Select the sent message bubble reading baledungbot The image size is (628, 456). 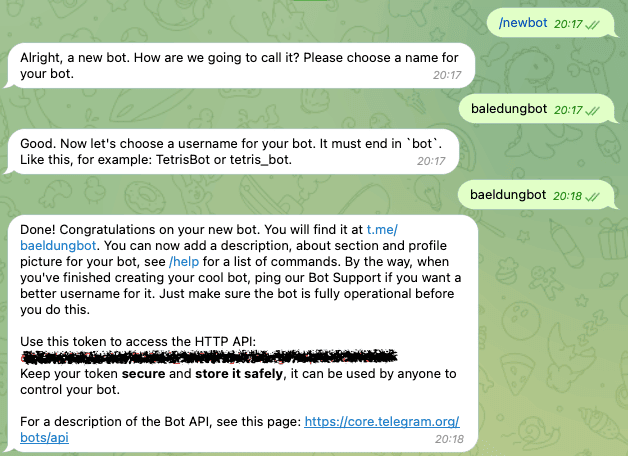pos(510,109)
